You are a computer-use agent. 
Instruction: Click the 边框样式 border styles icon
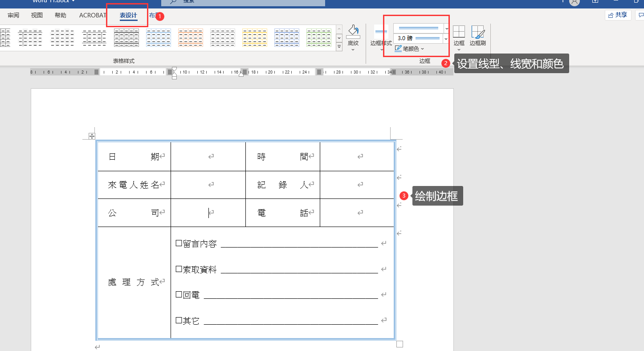point(381,32)
